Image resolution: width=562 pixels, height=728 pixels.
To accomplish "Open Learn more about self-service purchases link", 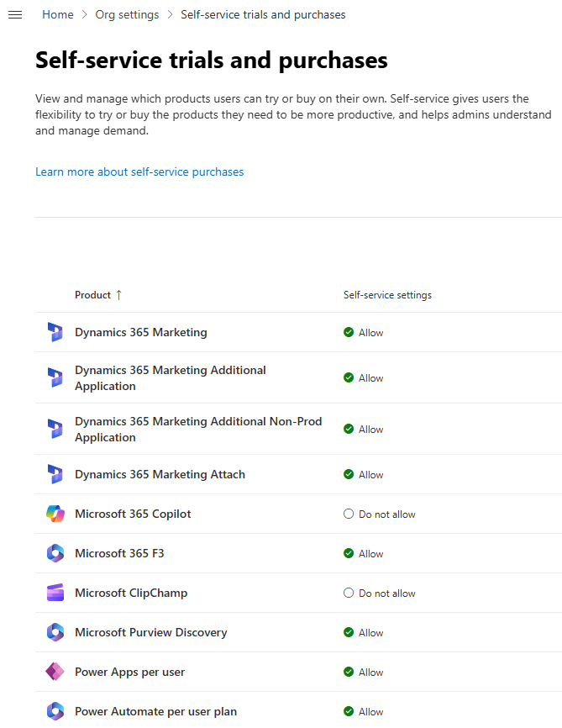I will [139, 171].
